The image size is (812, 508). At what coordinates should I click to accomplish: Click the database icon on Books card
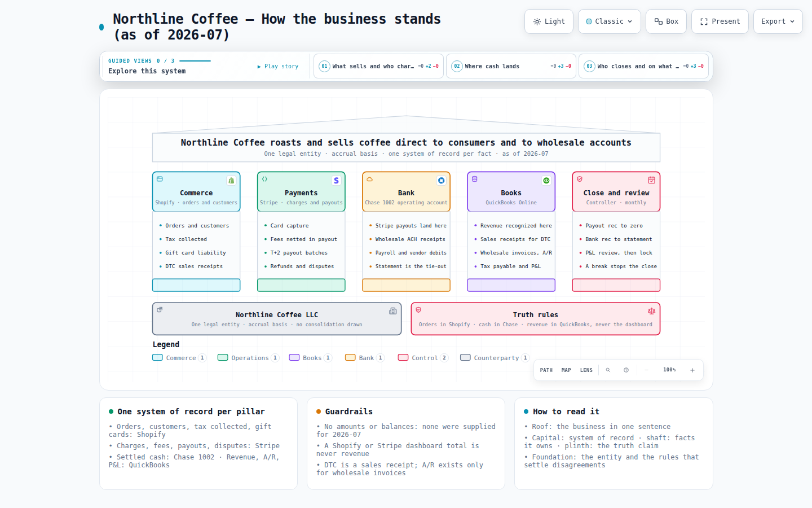pos(475,179)
